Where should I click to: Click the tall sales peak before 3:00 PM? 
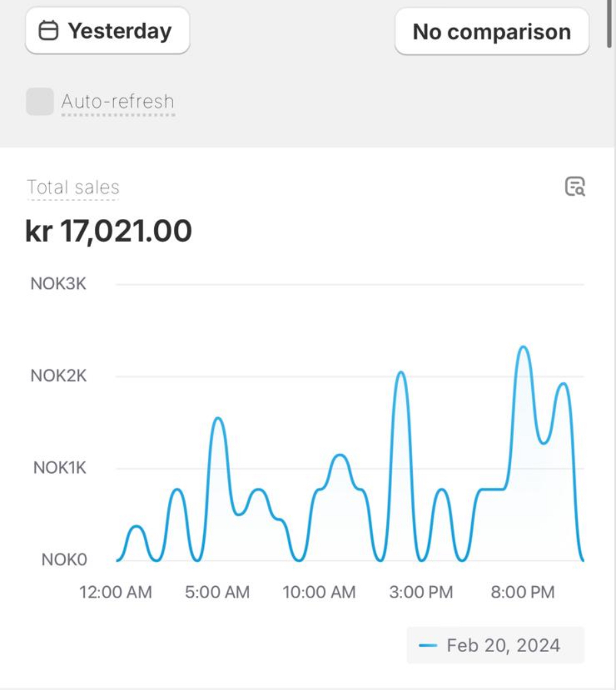click(x=401, y=373)
